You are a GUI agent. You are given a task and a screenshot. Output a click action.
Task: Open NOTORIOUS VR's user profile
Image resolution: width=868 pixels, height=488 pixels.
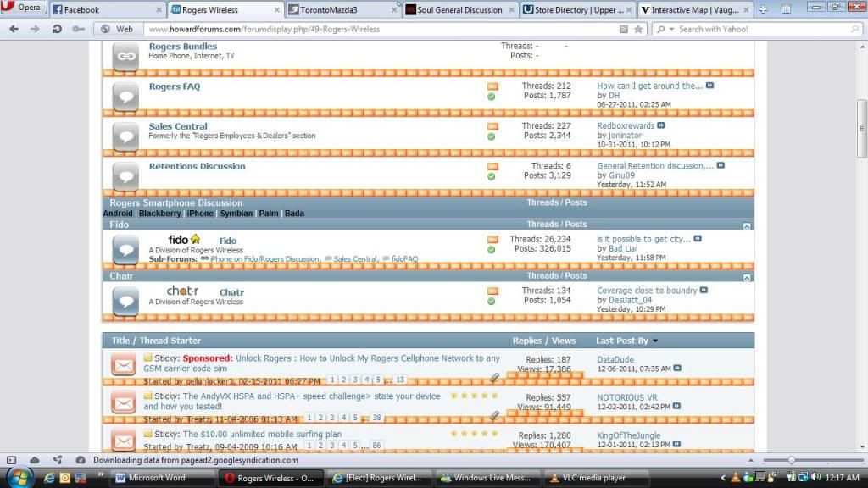pyautogui.click(x=626, y=398)
